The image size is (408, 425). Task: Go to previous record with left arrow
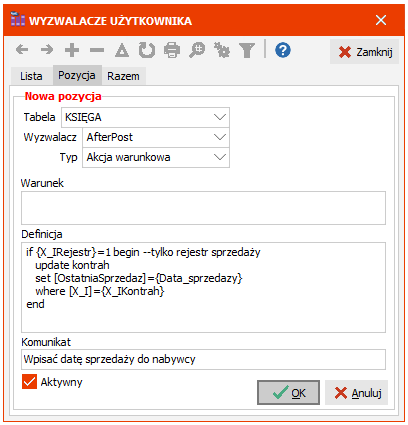pyautogui.click(x=22, y=50)
